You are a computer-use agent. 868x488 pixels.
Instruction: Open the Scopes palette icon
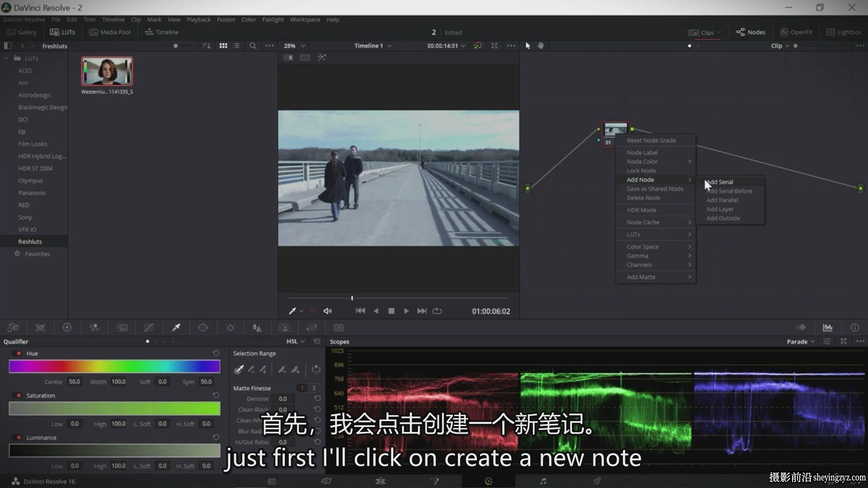pyautogui.click(x=828, y=328)
